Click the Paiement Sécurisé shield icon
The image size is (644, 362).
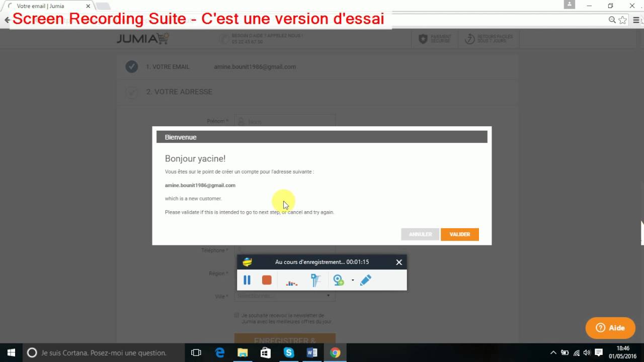pyautogui.click(x=423, y=39)
